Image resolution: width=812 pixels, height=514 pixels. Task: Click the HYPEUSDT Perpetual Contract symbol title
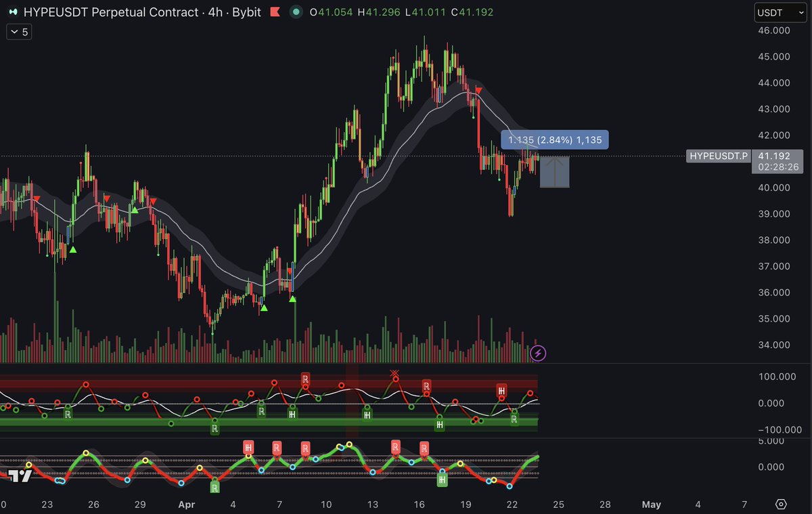[112, 12]
